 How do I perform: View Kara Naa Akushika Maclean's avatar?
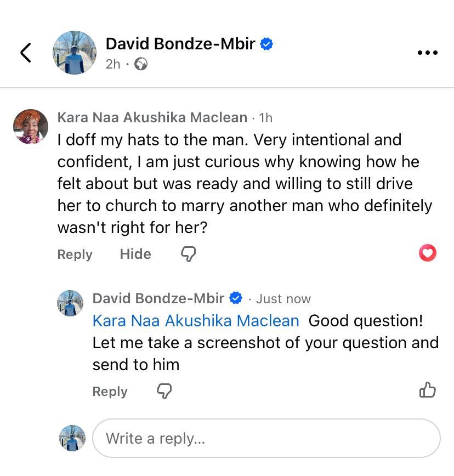tap(31, 127)
